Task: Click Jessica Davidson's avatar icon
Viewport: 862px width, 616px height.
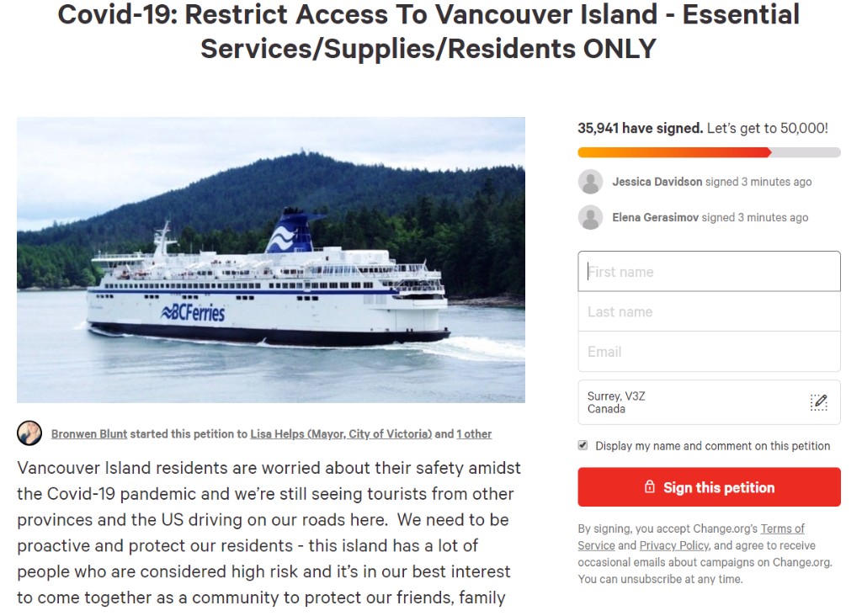Action: click(x=590, y=181)
